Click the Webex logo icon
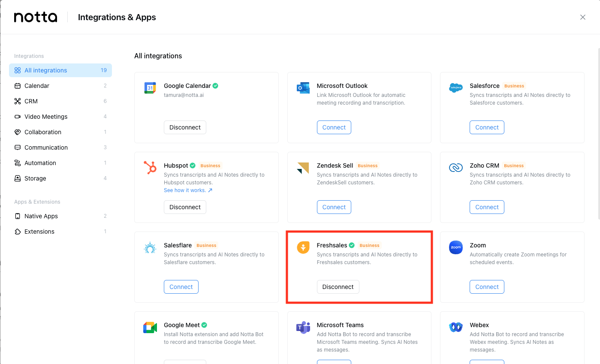Viewport: 600px width, 364px height. 456,328
